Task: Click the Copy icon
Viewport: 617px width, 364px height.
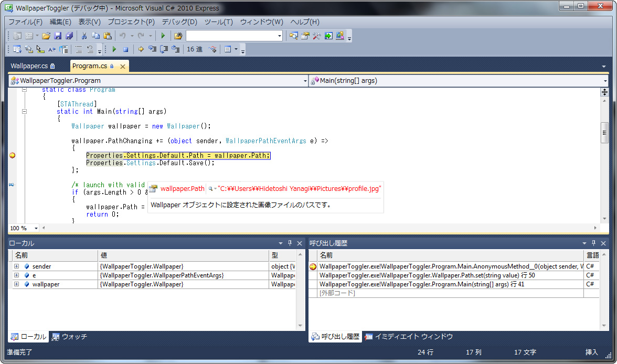Action: (95, 36)
